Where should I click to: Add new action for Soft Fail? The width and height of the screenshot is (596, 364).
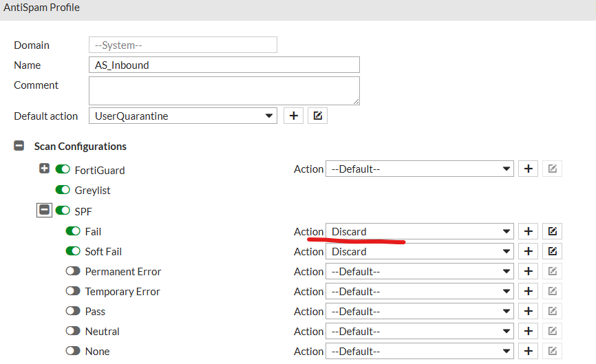pyautogui.click(x=529, y=252)
